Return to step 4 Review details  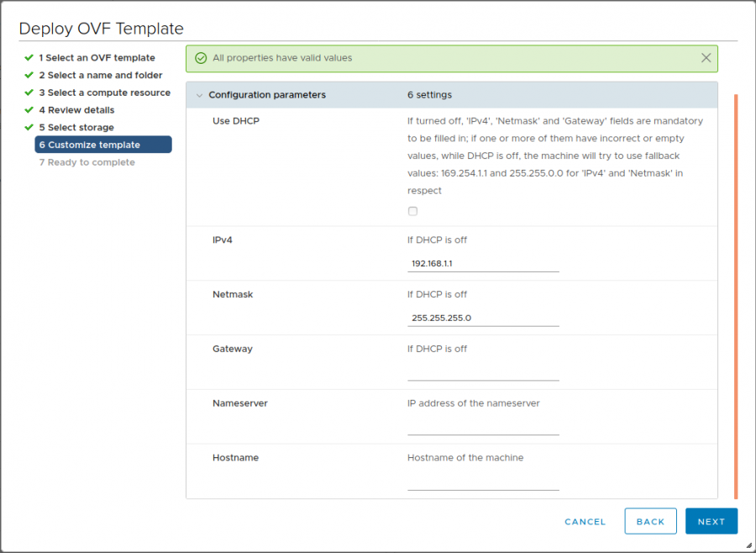pos(76,110)
